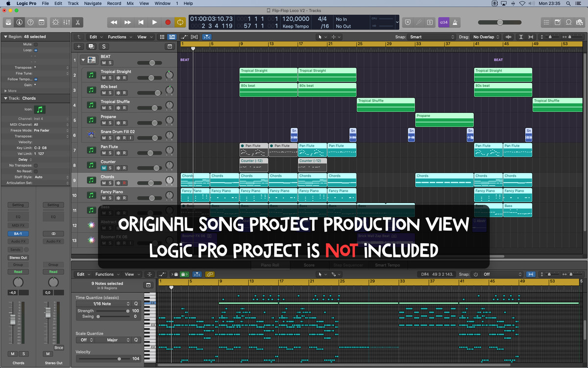This screenshot has height=368, width=588.
Task: Click the horizontal auto zoom icon
Action: [x=531, y=37]
